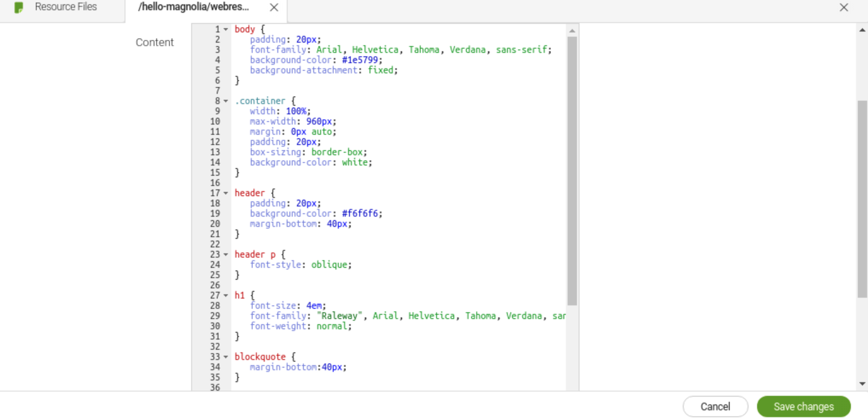The height and width of the screenshot is (418, 868).
Task: Fold the blockquote rule at line 33
Action: click(x=226, y=357)
